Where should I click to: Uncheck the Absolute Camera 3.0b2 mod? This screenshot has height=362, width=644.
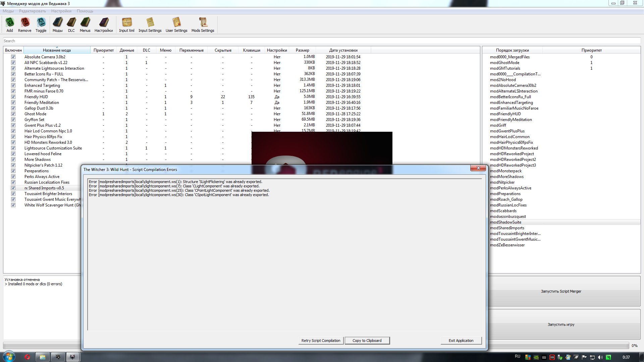[x=13, y=57]
